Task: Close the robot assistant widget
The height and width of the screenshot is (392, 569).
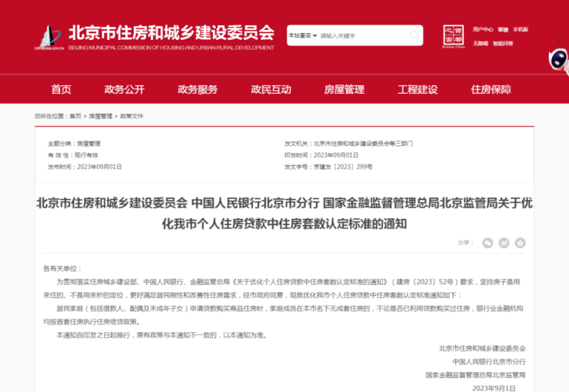Action: pyautogui.click(x=560, y=42)
